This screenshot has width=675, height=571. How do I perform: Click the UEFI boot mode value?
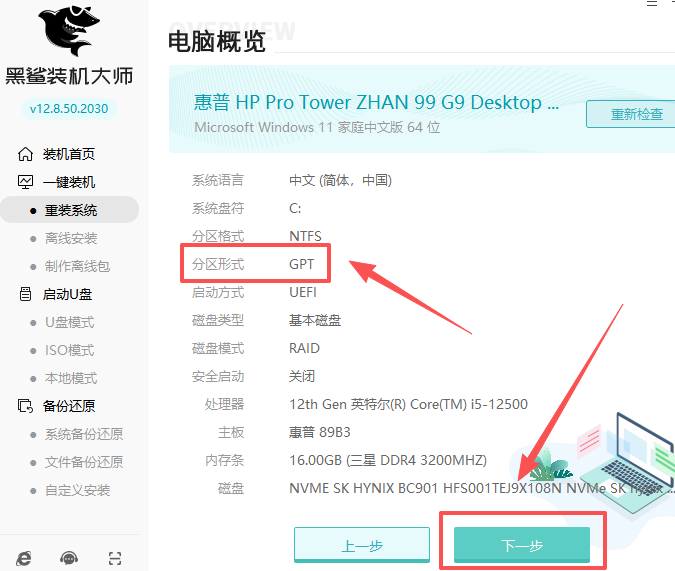tap(303, 292)
